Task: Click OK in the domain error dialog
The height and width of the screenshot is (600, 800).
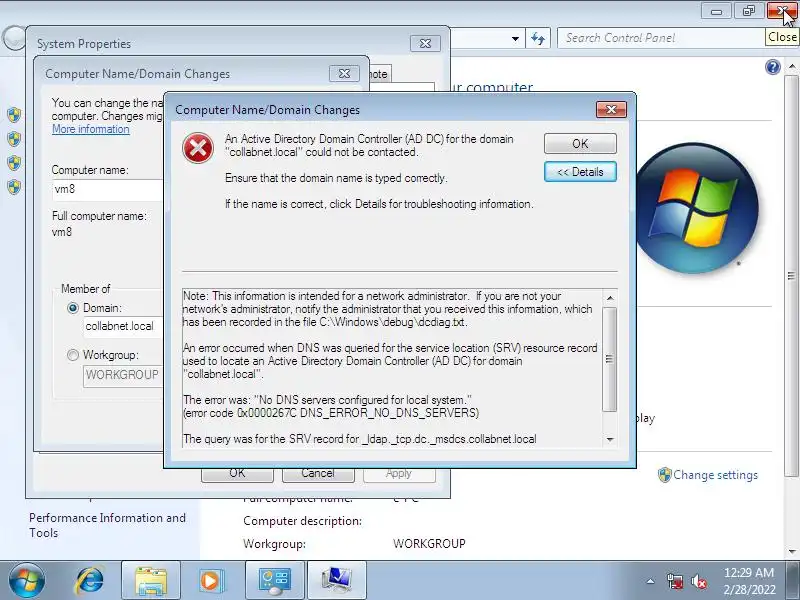Action: click(580, 143)
